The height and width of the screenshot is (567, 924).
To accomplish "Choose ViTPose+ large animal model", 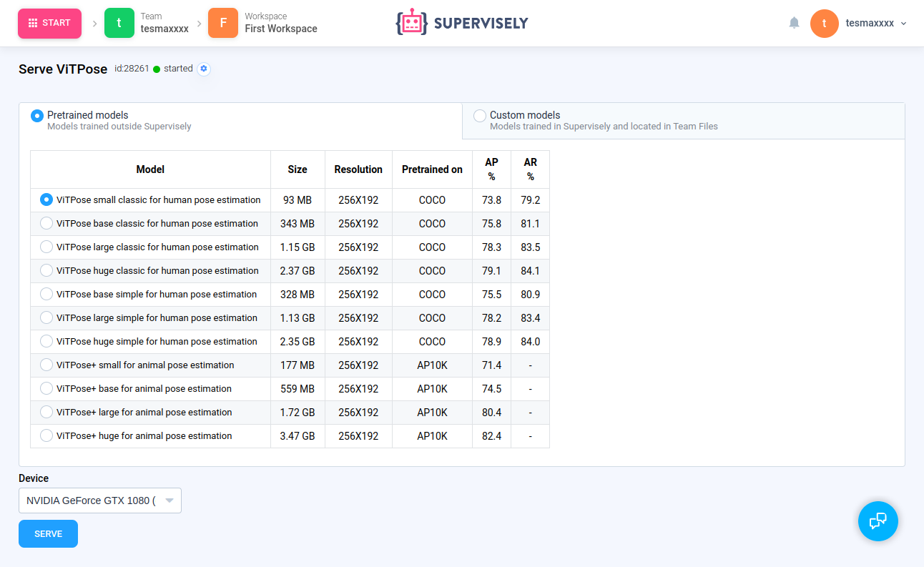I will click(x=46, y=412).
